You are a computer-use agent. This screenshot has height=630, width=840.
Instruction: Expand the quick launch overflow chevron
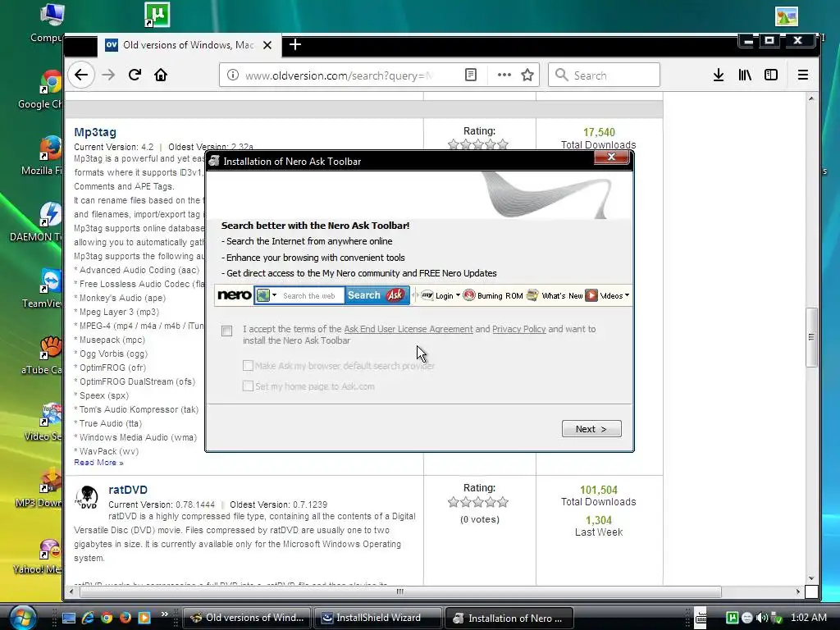click(164, 614)
